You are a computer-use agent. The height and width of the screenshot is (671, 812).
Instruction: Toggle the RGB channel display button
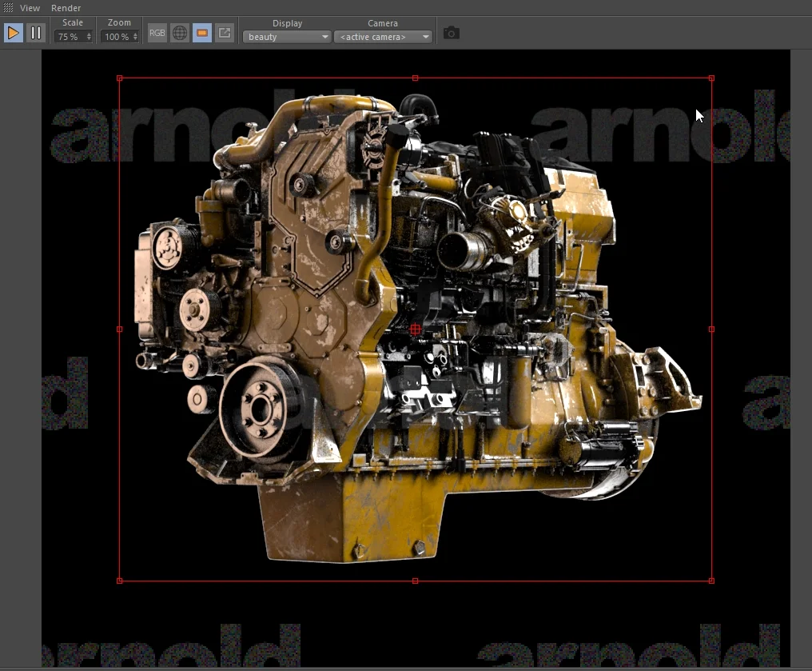pos(157,33)
